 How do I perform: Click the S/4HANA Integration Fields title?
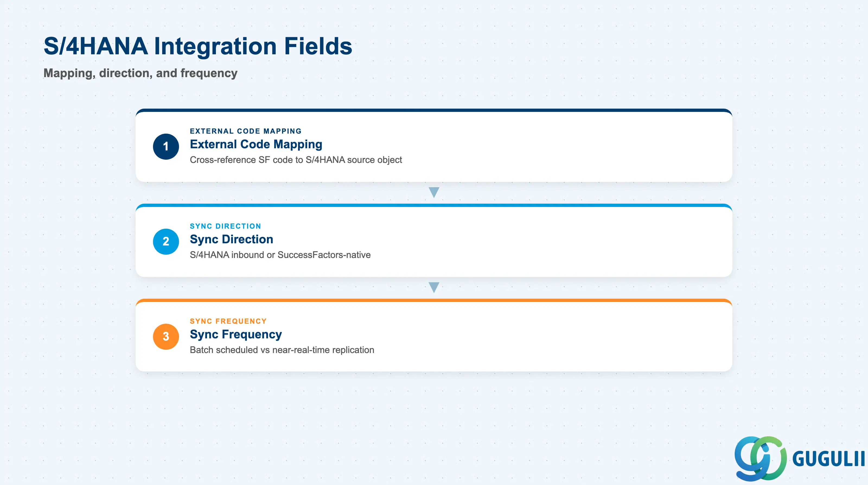coord(198,46)
